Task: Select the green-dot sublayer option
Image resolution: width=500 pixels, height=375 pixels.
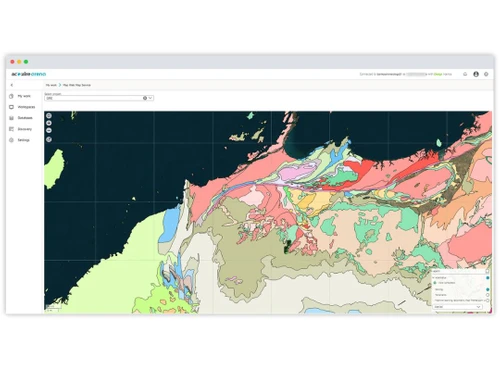Action: tap(435, 283)
